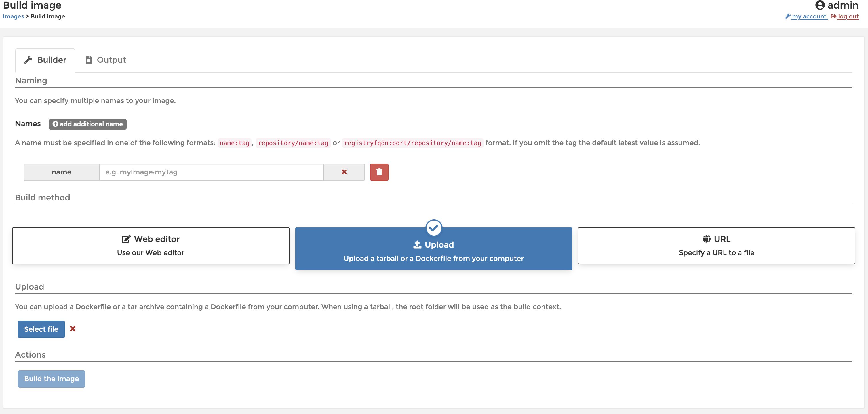Click the Select file button
The height and width of the screenshot is (414, 868).
41,329
